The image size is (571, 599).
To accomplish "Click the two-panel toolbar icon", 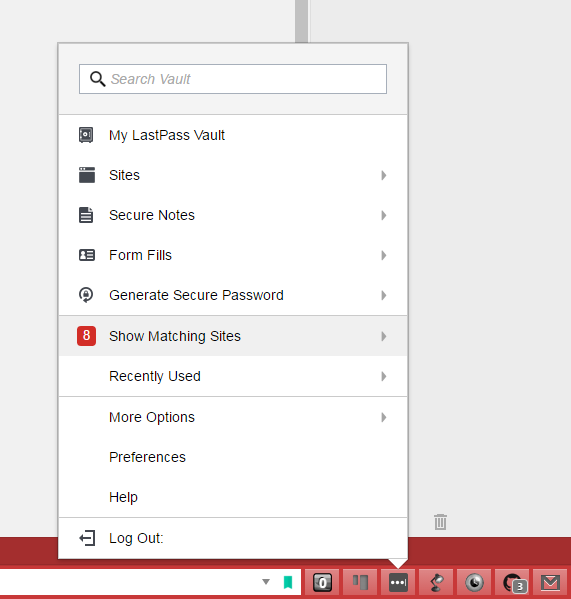I will (x=360, y=583).
